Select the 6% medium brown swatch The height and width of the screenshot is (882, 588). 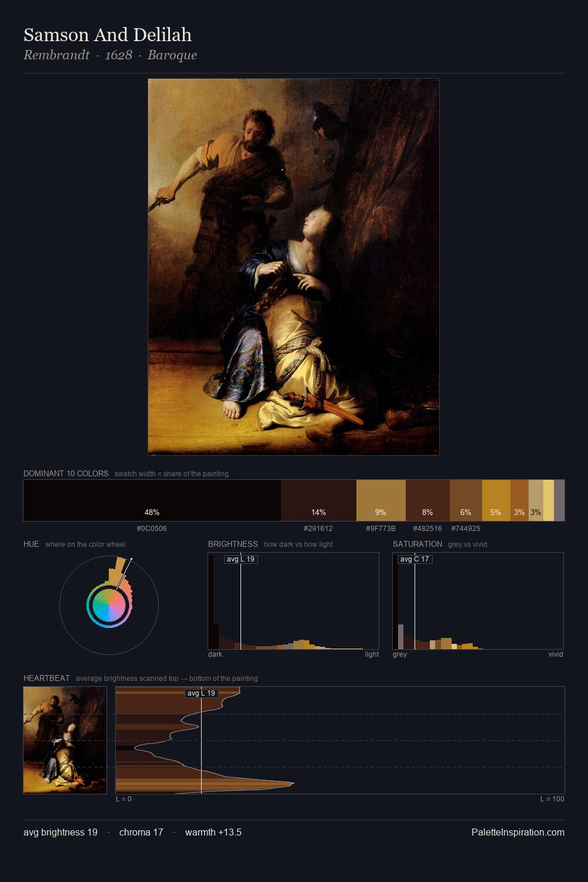click(x=466, y=500)
